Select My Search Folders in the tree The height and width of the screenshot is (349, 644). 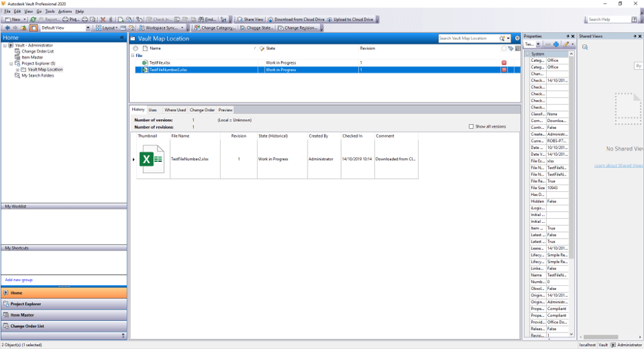38,75
